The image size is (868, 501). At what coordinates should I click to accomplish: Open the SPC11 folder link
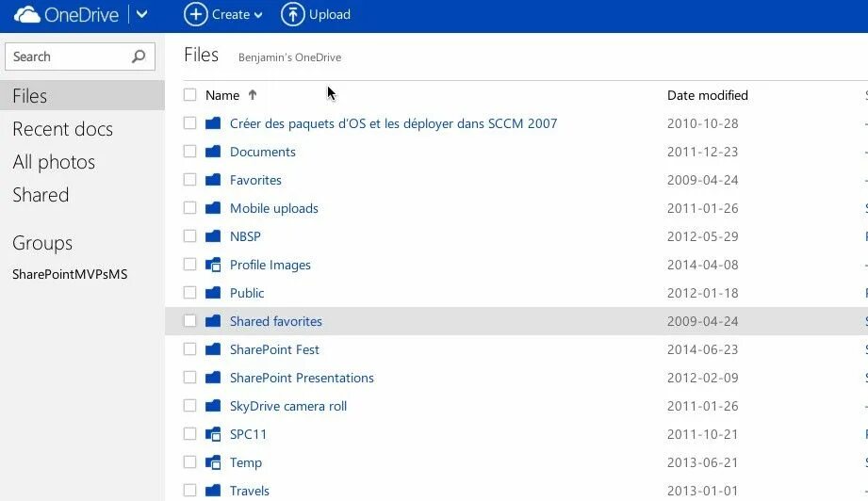[248, 434]
